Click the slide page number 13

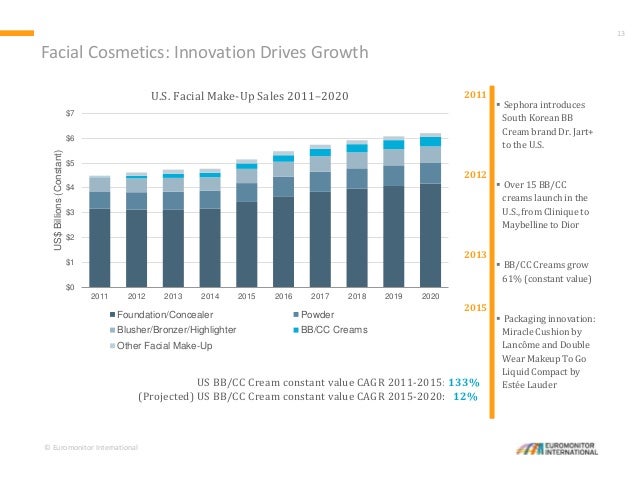(x=621, y=33)
